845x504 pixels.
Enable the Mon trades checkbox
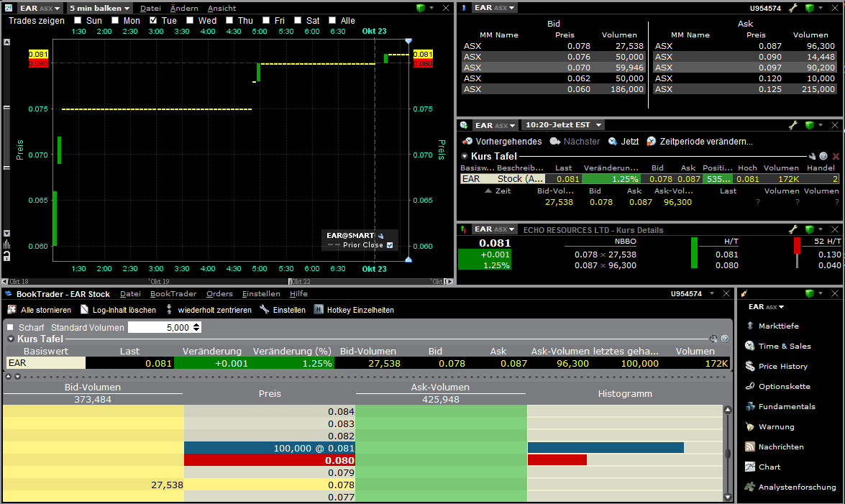click(116, 21)
